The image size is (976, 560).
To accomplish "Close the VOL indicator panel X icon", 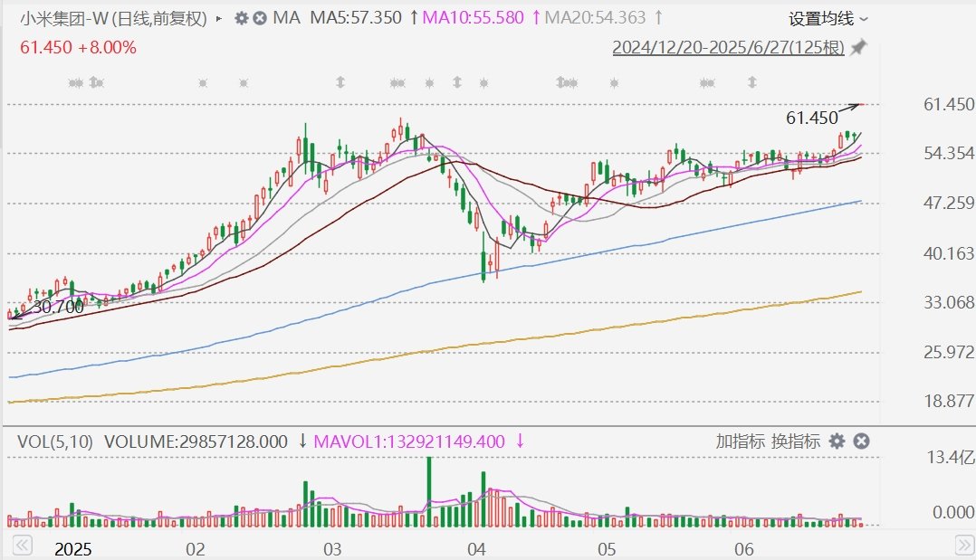I will coord(861,441).
